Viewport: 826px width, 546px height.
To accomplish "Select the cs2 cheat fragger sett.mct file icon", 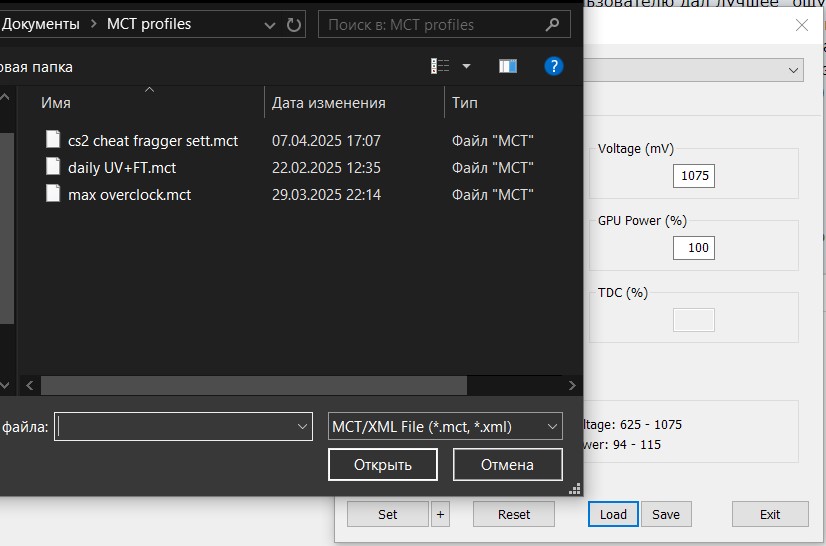I will click(54, 140).
